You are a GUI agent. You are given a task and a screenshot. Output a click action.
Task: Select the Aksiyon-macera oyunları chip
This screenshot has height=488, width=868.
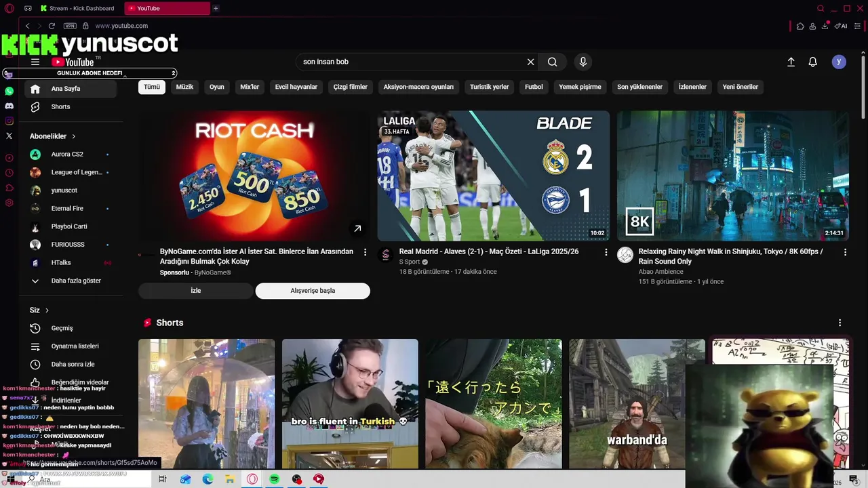pyautogui.click(x=418, y=87)
